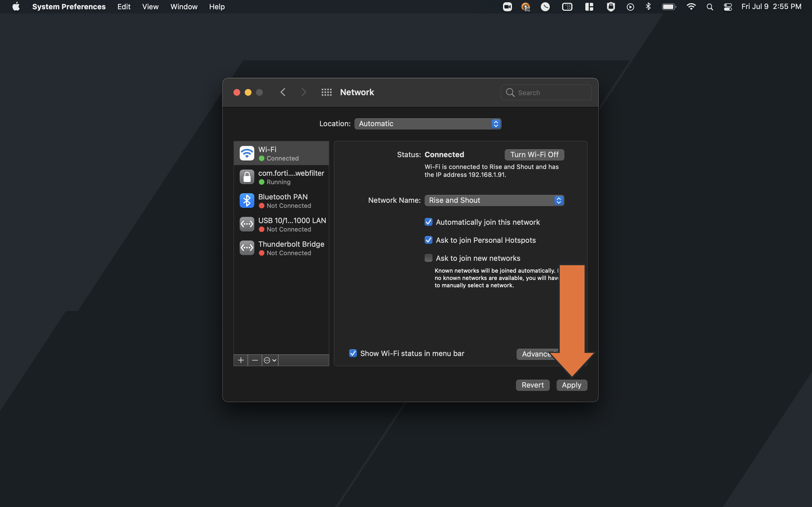Viewport: 812px width, 507px height.
Task: Open the Location Automatic dropdown
Action: click(x=427, y=124)
